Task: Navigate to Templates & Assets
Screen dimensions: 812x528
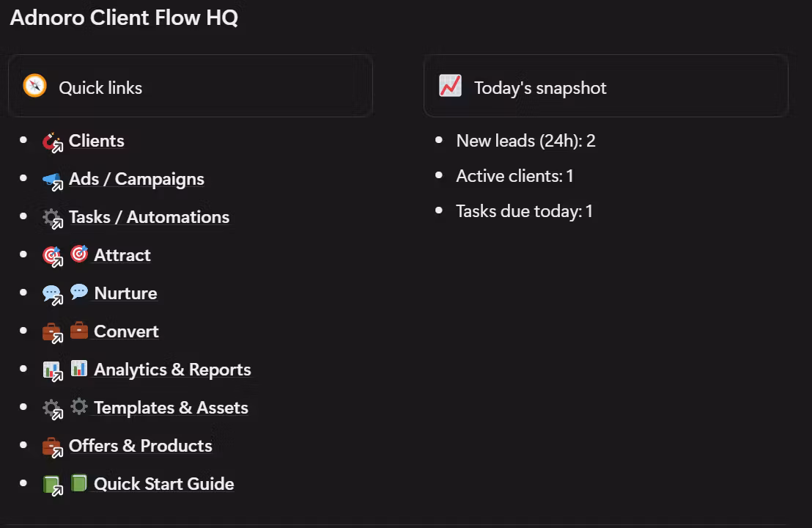Action: 171,408
